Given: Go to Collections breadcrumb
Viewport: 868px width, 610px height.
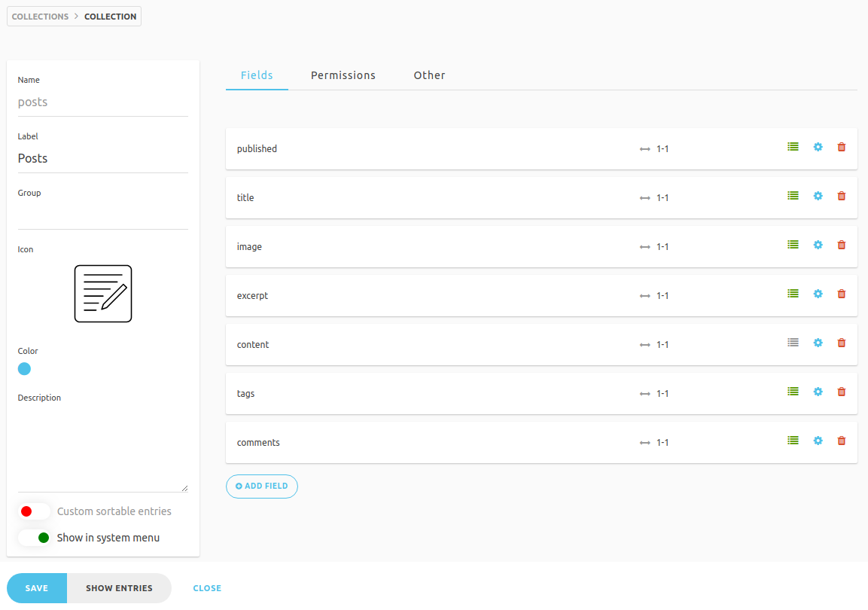Looking at the screenshot, I should tap(41, 17).
